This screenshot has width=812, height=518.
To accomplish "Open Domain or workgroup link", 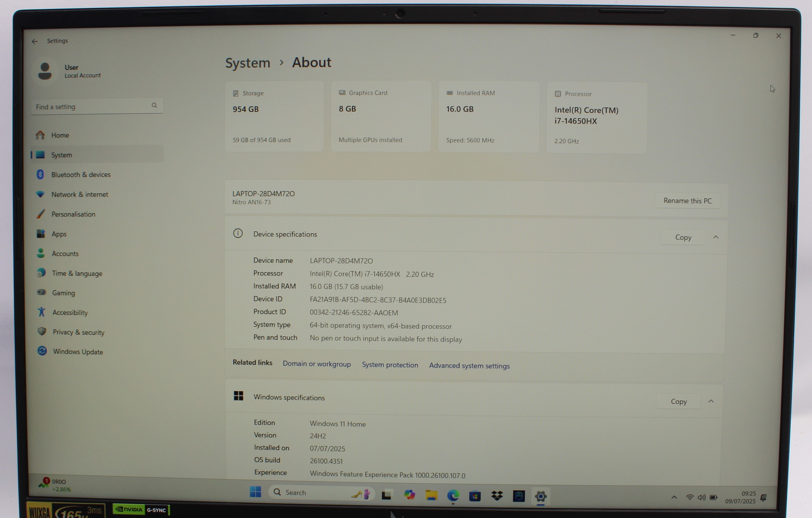I will pyautogui.click(x=317, y=364).
